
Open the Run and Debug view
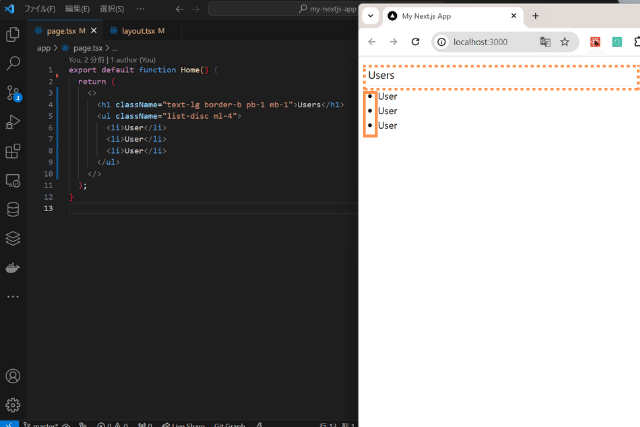click(13, 122)
